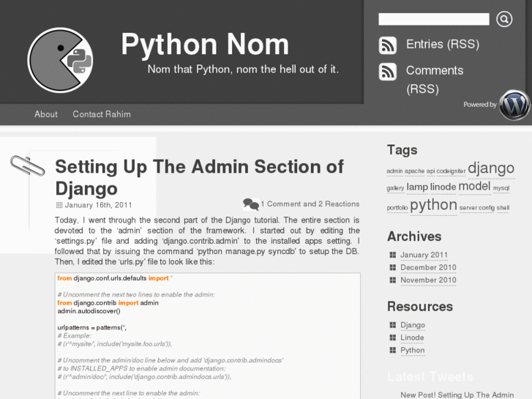532x399 pixels.
Task: Select the api tag
Action: click(430, 171)
